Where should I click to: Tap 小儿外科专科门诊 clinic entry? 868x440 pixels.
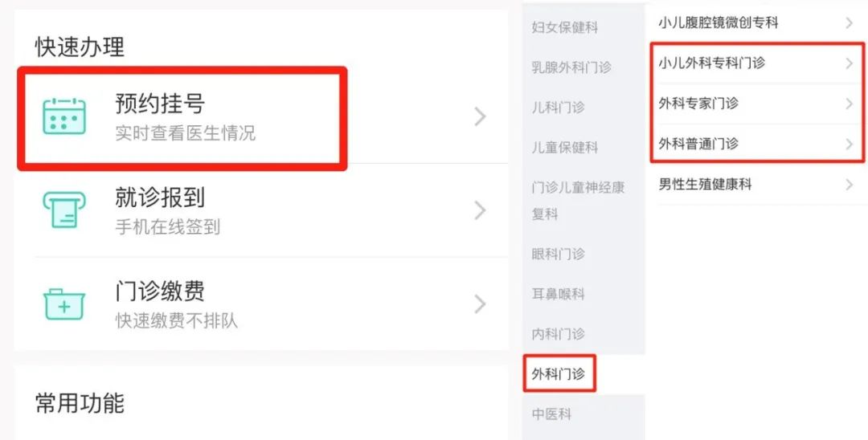756,63
